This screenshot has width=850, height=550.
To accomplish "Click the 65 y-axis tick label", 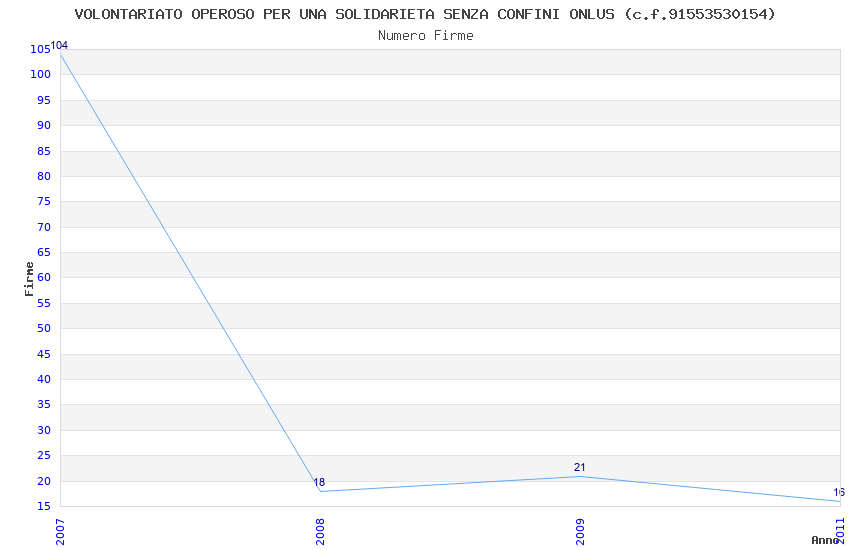I will [44, 252].
